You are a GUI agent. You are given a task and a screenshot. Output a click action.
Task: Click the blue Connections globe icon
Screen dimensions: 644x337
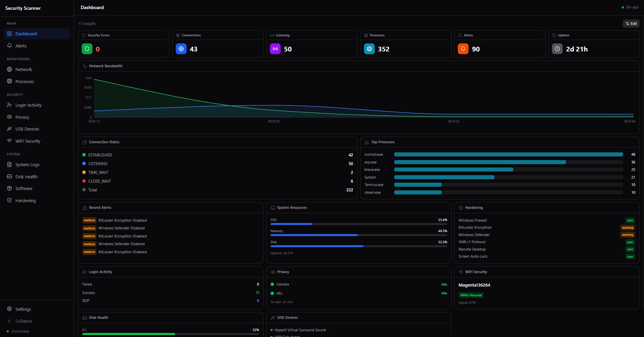coord(181,49)
